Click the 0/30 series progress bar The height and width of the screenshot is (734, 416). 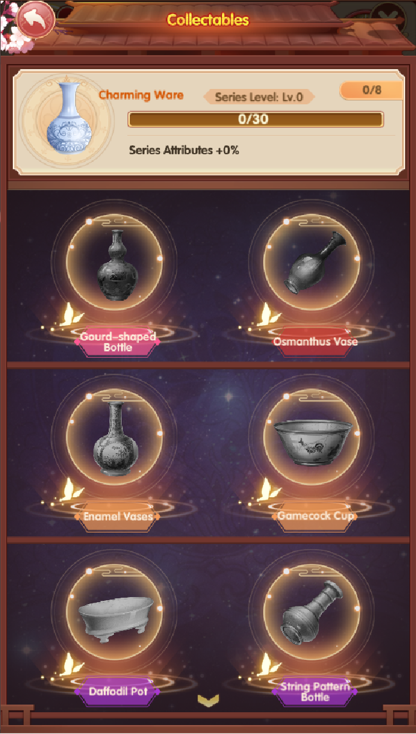click(x=255, y=119)
